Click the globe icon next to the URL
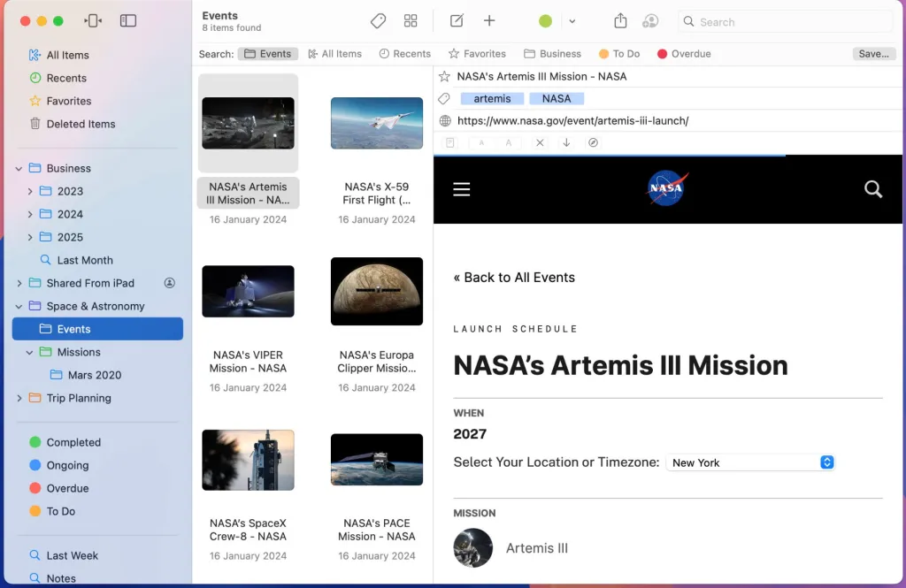906x588 pixels. (445, 121)
